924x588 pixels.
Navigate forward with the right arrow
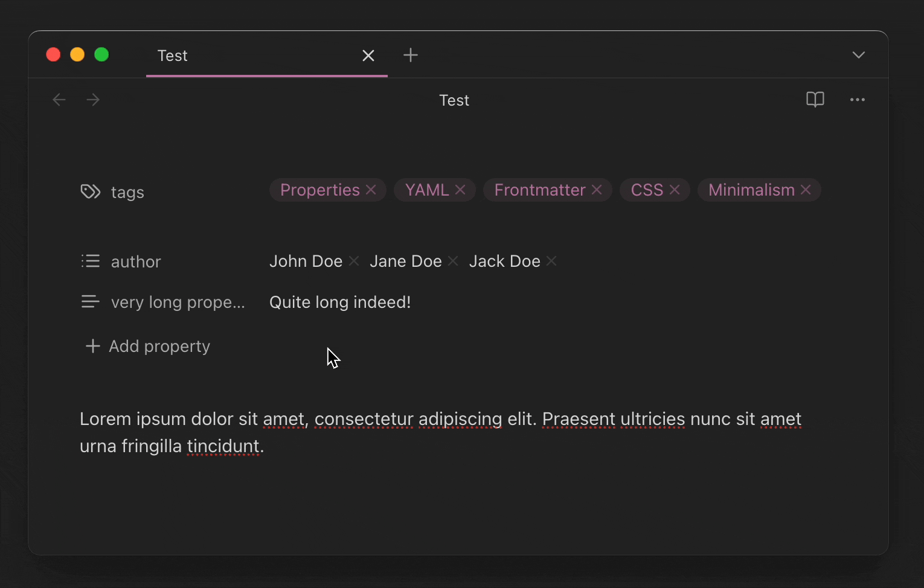click(x=93, y=100)
